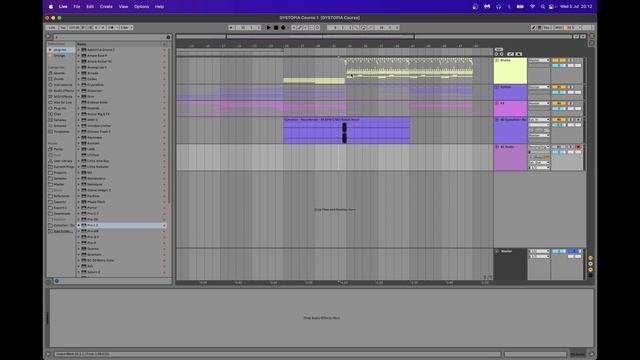Click the arrangement overview bar
The image size is (640, 360).
coord(373,37)
